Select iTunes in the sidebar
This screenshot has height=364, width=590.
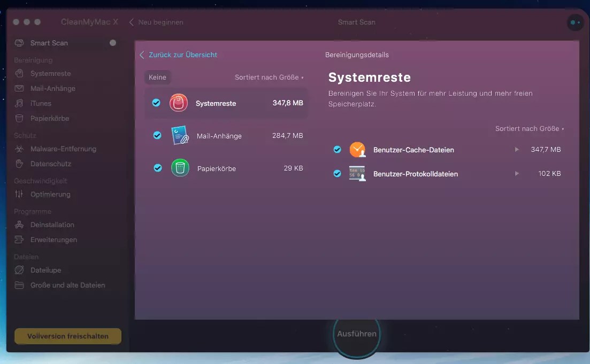41,103
